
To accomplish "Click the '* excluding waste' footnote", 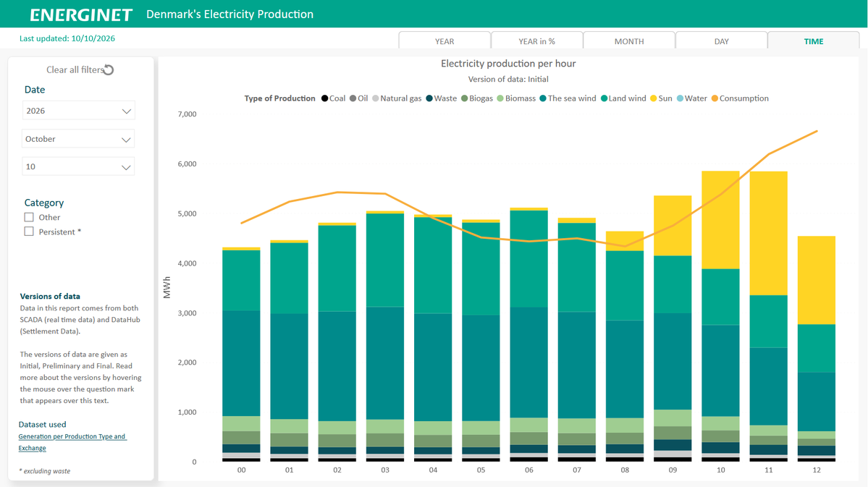I will point(45,471).
